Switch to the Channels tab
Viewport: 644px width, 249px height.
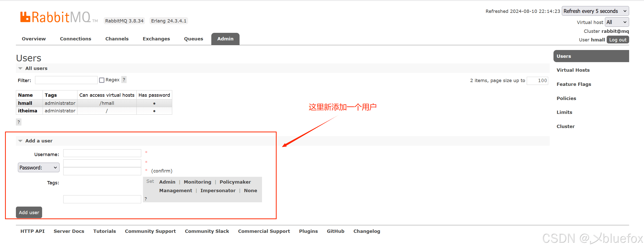pos(117,39)
